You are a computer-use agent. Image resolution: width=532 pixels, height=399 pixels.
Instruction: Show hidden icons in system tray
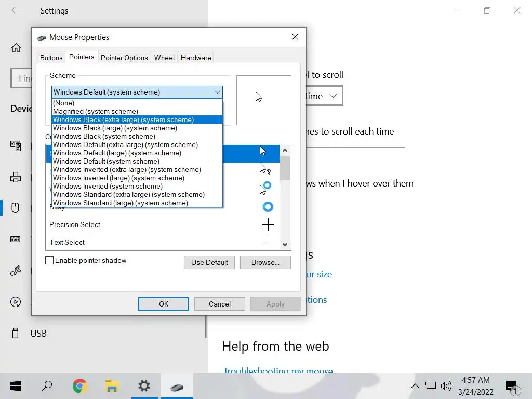coord(415,386)
